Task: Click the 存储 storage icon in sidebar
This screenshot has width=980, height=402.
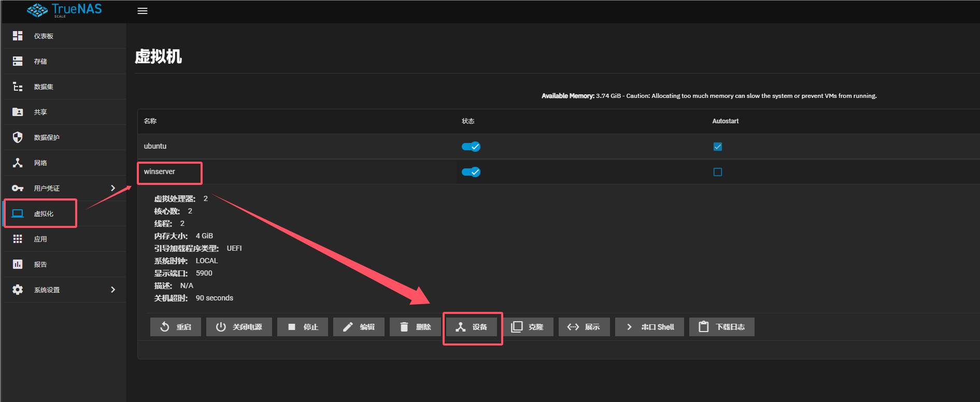Action: click(18, 61)
